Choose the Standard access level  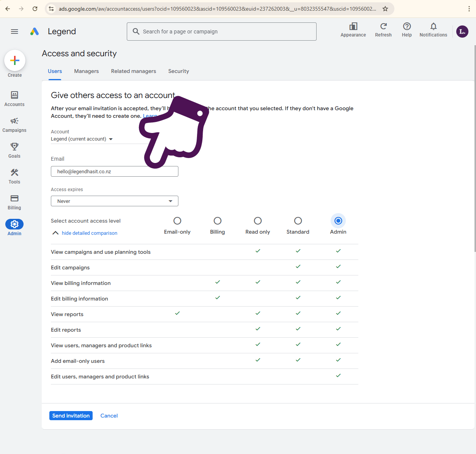tap(298, 221)
